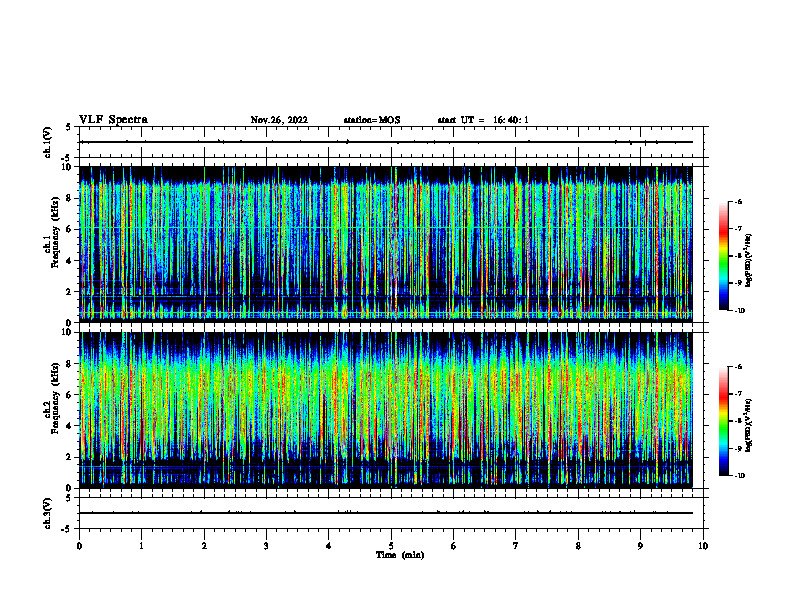Click the time axis tick label "2"

click(204, 546)
